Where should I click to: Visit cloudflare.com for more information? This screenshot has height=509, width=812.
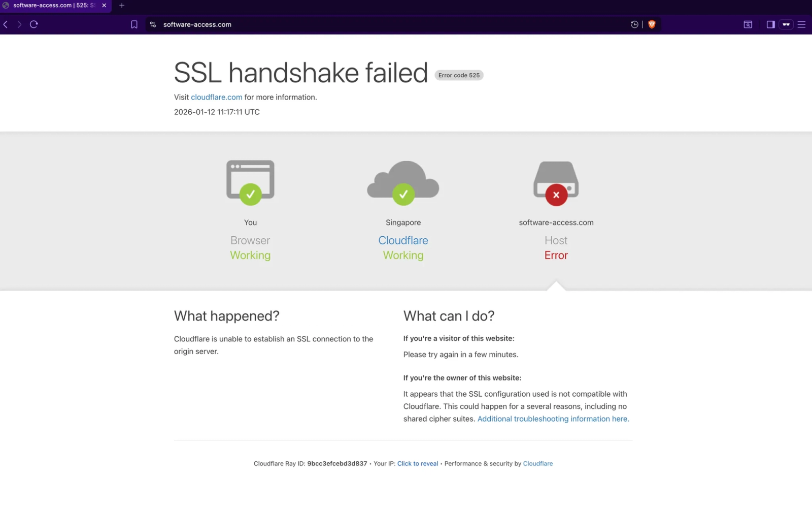click(x=216, y=97)
